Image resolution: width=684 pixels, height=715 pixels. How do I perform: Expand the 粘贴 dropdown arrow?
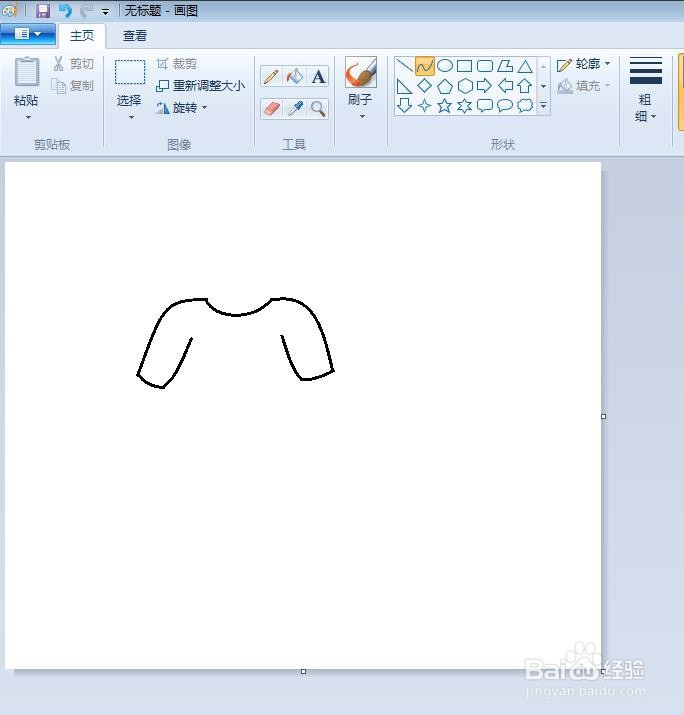[x=28, y=118]
